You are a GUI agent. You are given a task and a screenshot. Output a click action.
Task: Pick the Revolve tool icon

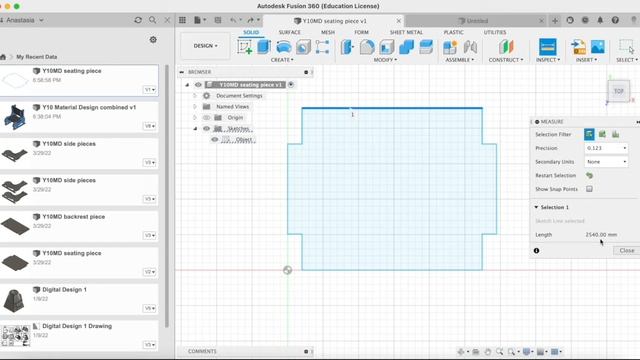pyautogui.click(x=284, y=47)
